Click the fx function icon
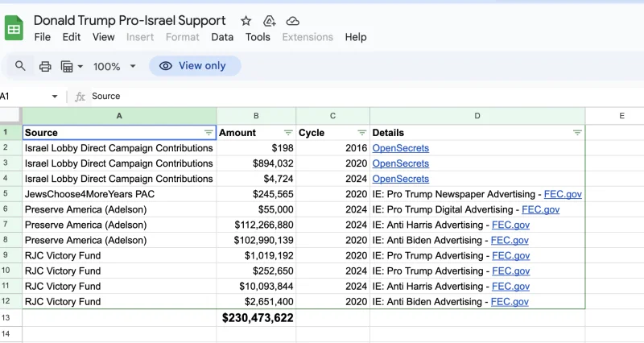This screenshot has width=644, height=343. (x=80, y=97)
